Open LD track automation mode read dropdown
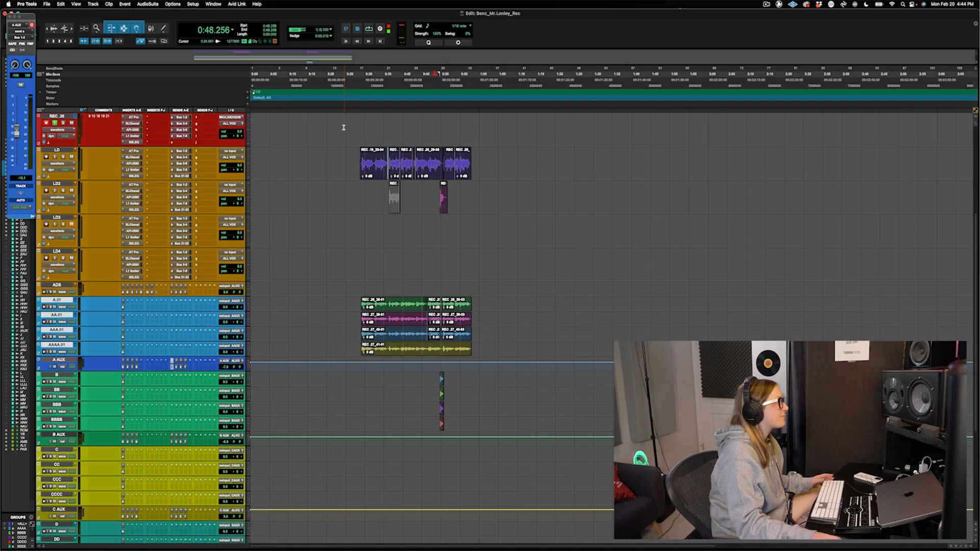The width and height of the screenshot is (980, 551). (65, 170)
